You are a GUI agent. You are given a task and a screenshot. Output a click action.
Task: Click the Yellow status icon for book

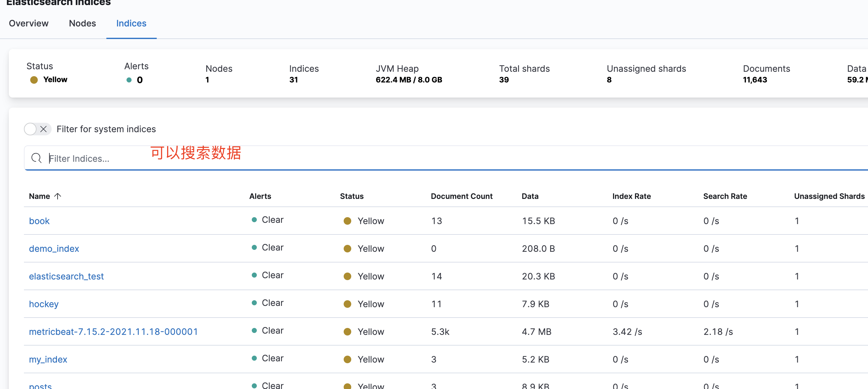coord(347,221)
